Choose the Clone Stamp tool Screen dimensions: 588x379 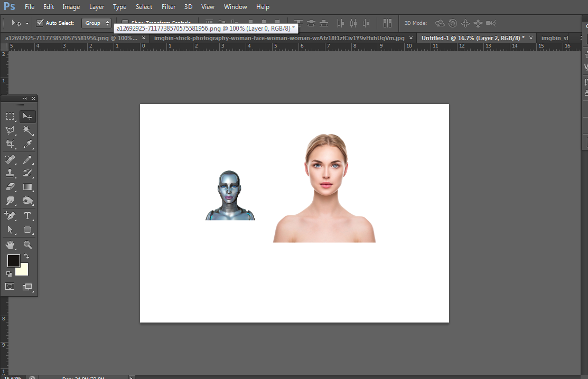click(10, 173)
